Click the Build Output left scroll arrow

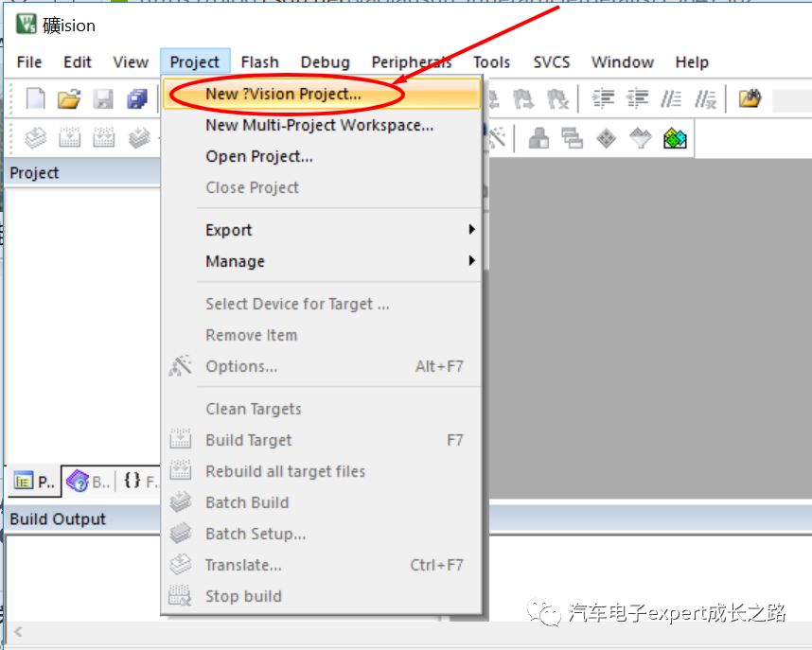coord(19,631)
